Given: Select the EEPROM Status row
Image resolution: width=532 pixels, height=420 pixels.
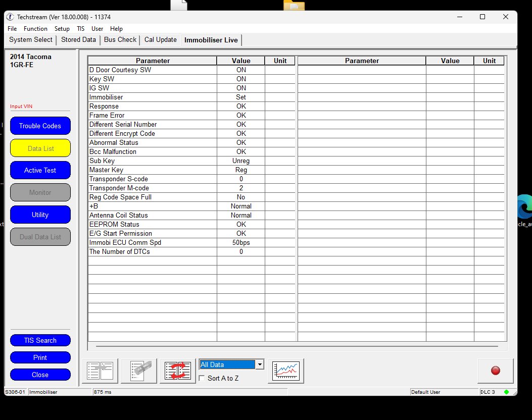Looking at the screenshot, I should click(x=191, y=225).
